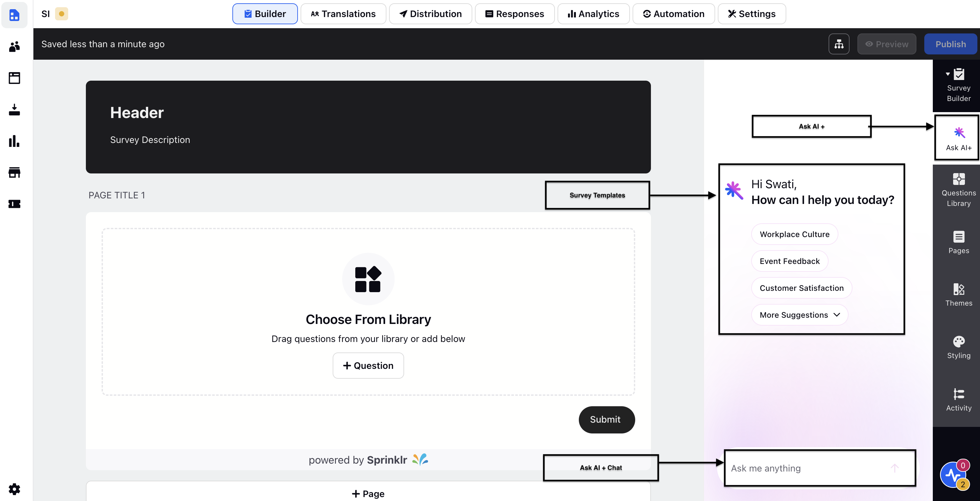Screen dimensions: 980x501
Task: Open the surveys home icon in left sidebar
Action: coord(14,15)
